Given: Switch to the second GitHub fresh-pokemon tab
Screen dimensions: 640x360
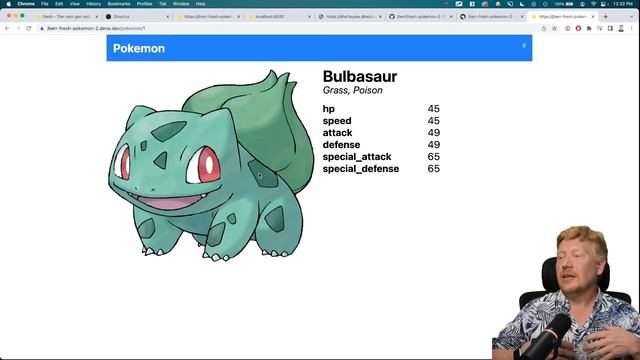Looking at the screenshot, I should pyautogui.click(x=492, y=17).
